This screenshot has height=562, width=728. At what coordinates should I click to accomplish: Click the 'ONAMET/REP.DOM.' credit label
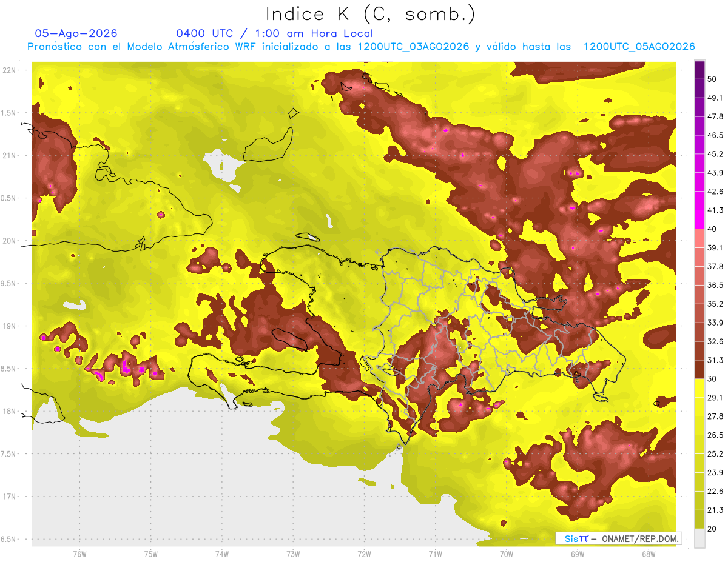click(640, 538)
